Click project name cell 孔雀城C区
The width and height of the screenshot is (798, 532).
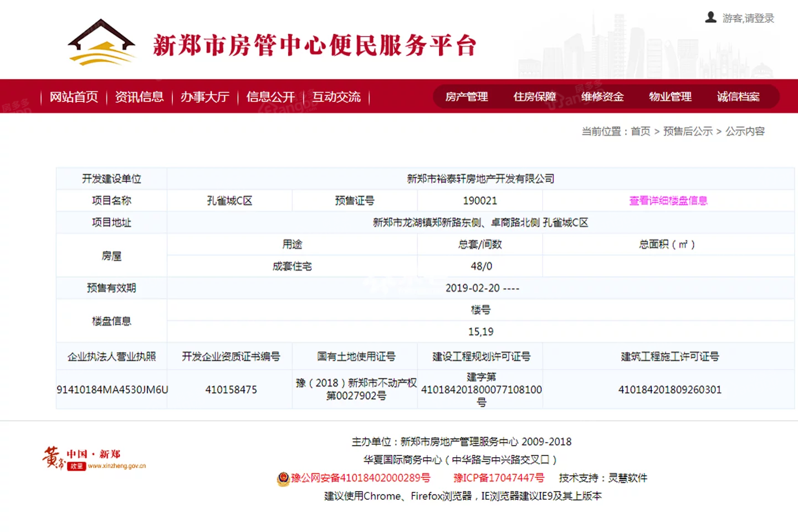point(229,201)
